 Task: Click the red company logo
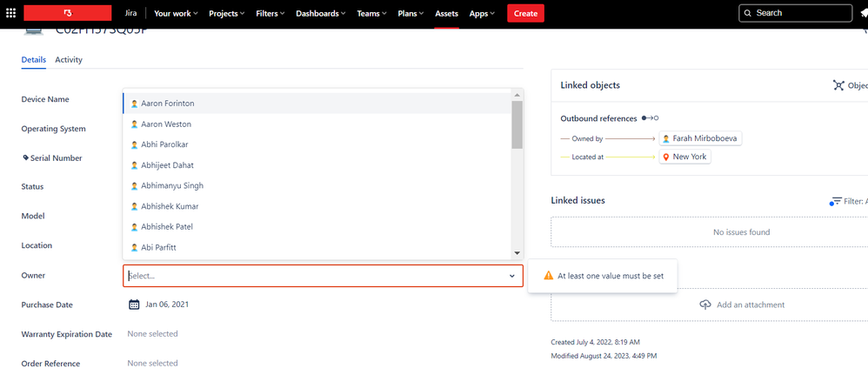click(68, 13)
